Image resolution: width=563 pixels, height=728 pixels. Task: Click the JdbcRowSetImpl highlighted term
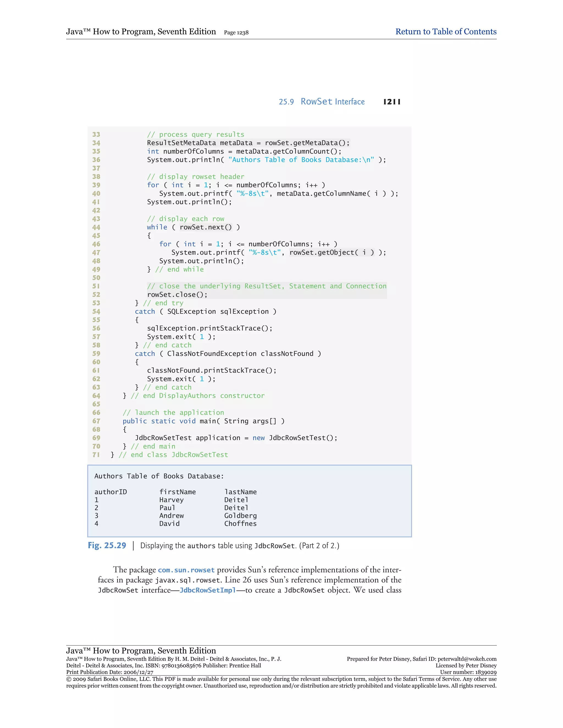click(208, 590)
